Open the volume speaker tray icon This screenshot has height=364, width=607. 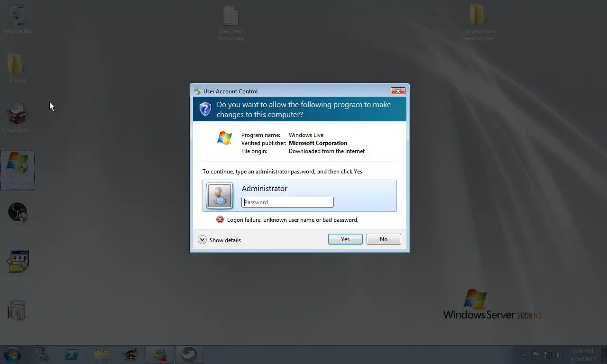coord(560,355)
